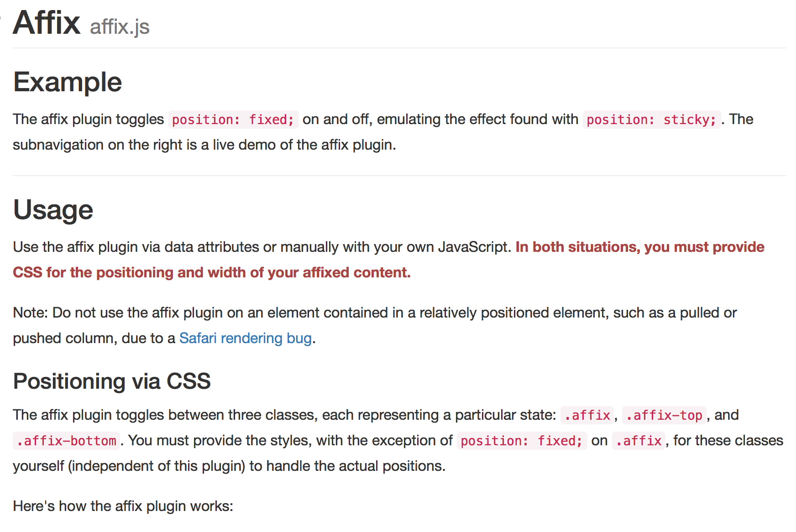This screenshot has width=796, height=532.
Task: Open the Safari rendering bug link
Action: pyautogui.click(x=246, y=338)
